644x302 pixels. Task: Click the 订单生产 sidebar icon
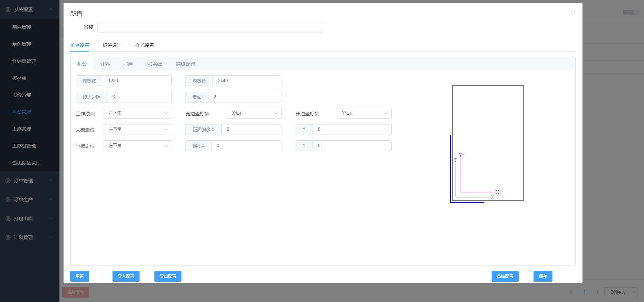(x=8, y=200)
